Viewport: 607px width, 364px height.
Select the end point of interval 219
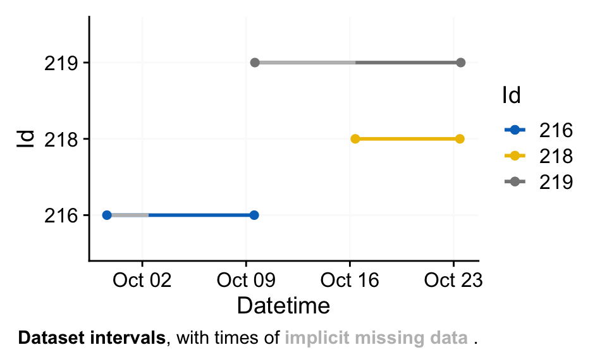pos(461,63)
